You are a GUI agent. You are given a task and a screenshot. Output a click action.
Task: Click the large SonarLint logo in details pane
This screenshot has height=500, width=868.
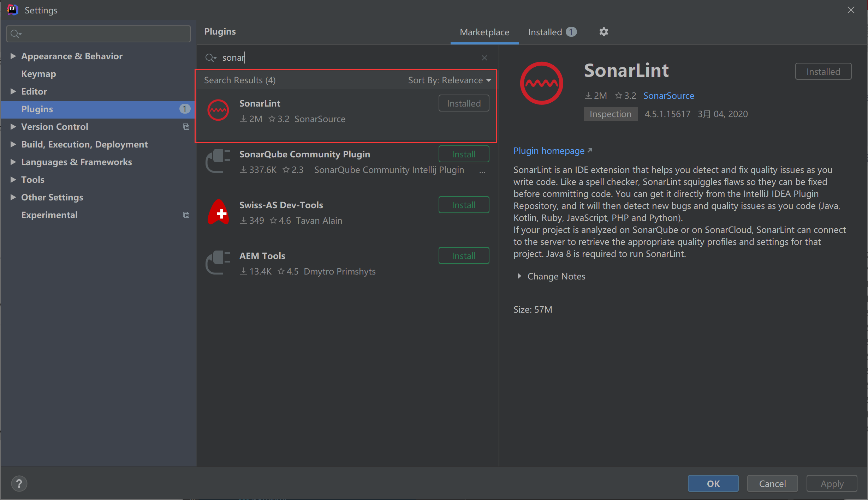(541, 83)
